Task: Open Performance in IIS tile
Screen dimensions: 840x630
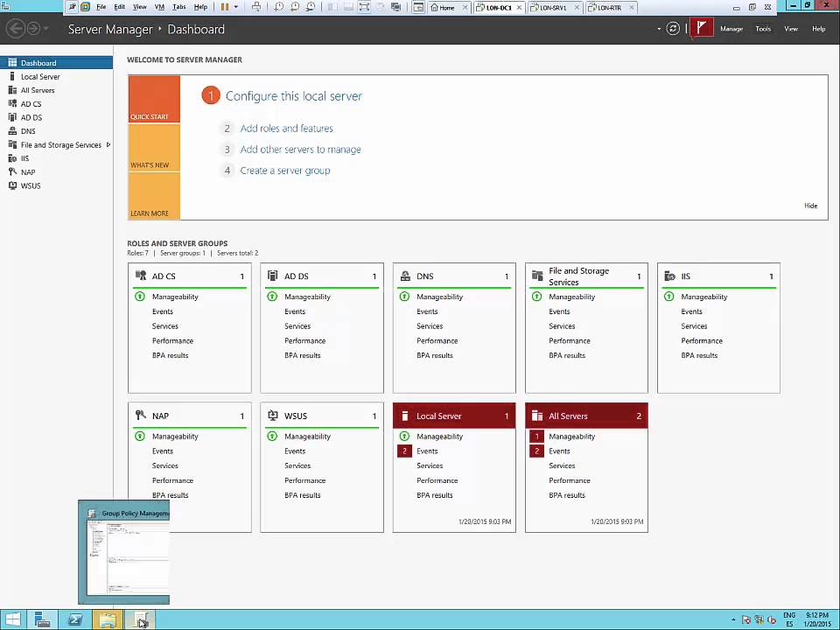Action: (702, 340)
